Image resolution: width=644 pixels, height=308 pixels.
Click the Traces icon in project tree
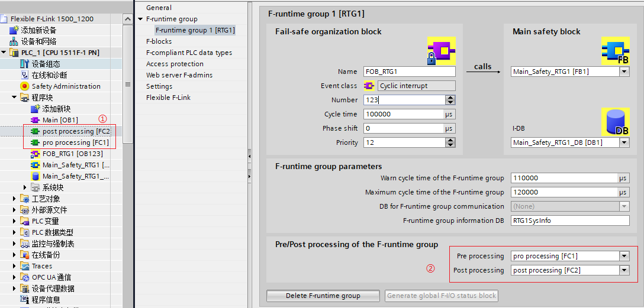tap(25, 266)
